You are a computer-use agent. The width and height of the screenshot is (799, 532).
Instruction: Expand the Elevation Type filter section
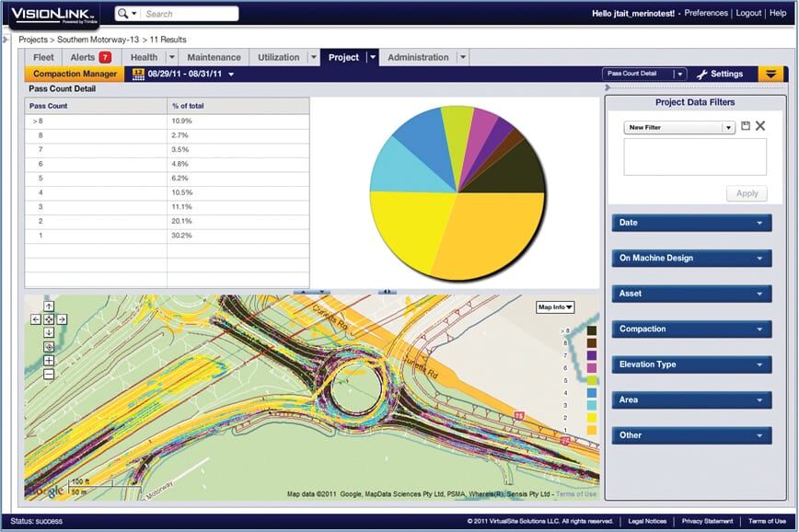691,364
